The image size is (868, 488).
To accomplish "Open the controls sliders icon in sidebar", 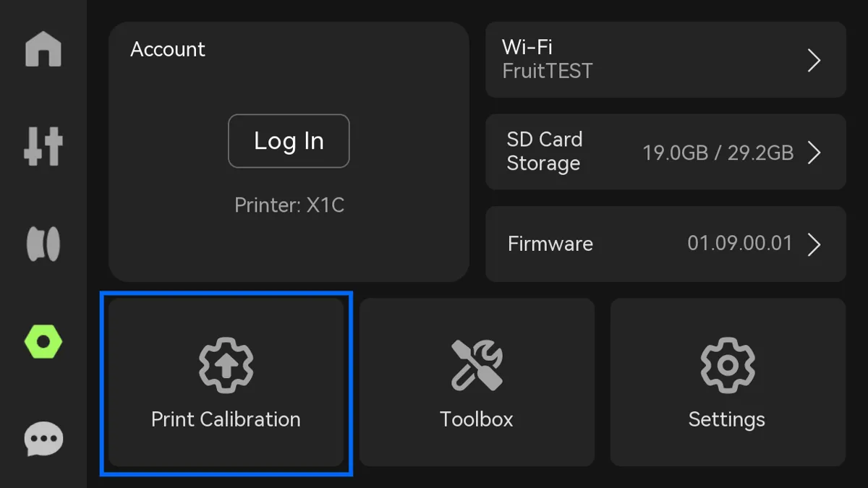I will [43, 146].
